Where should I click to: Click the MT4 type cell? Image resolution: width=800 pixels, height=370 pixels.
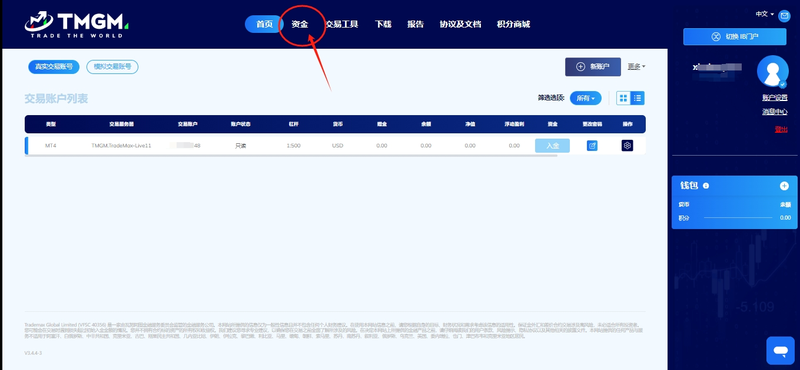click(50, 146)
